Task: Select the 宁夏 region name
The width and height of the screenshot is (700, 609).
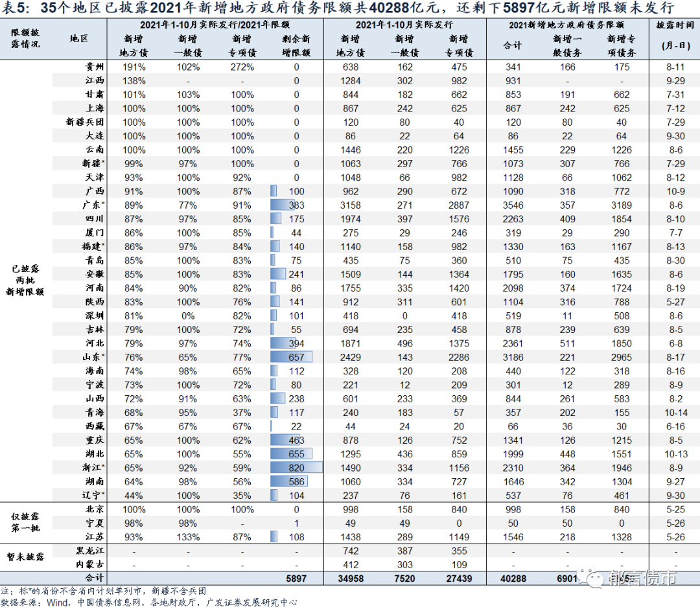Action: click(x=95, y=523)
